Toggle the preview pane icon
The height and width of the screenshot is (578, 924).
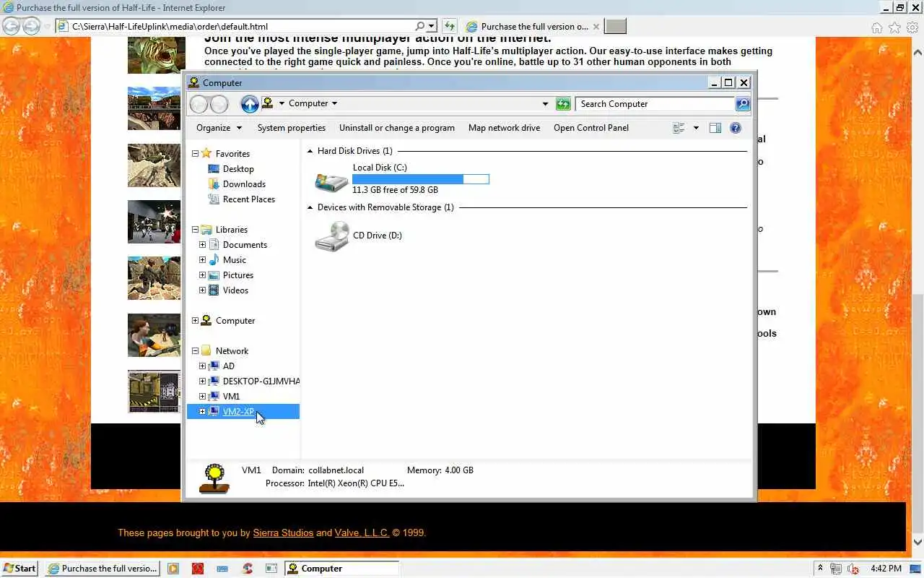[x=715, y=128]
